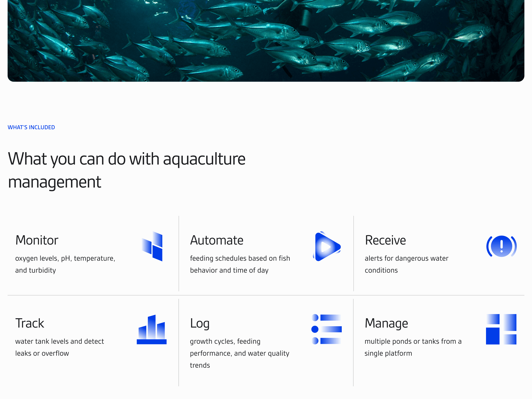Viewport: 532px width, 399px height.
Task: Select the Receive feature heading
Action: click(x=385, y=240)
